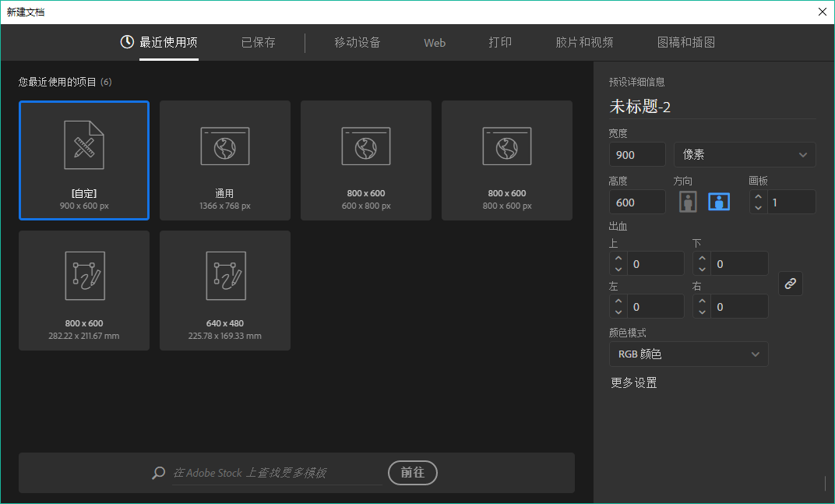Decrease the left (左) bleed value
Image resolution: width=835 pixels, height=504 pixels.
tap(618, 312)
